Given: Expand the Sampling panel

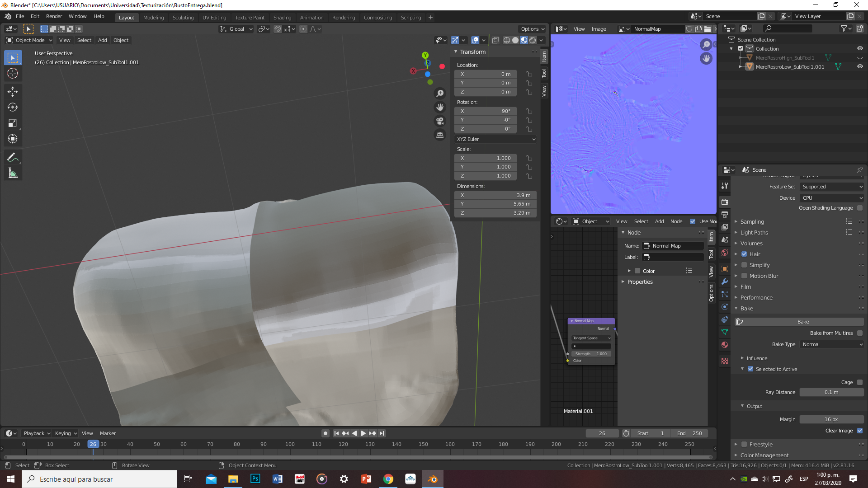Looking at the screenshot, I should point(752,221).
